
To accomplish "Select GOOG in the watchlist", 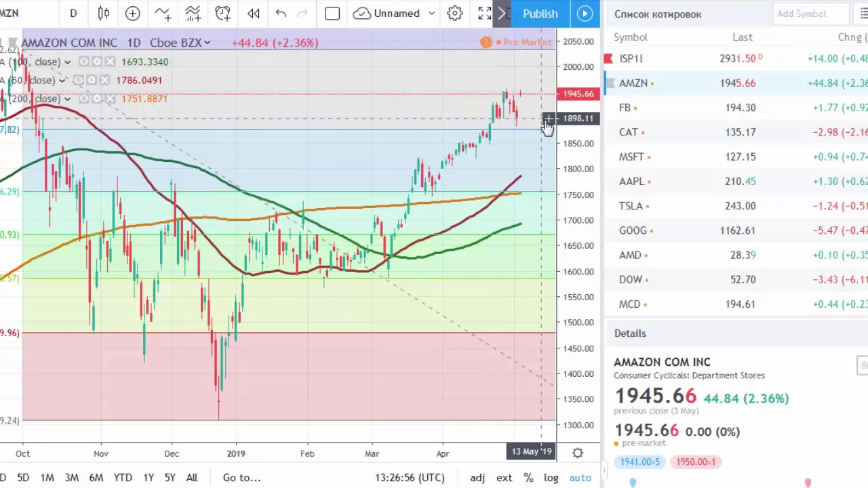I will click(736, 230).
